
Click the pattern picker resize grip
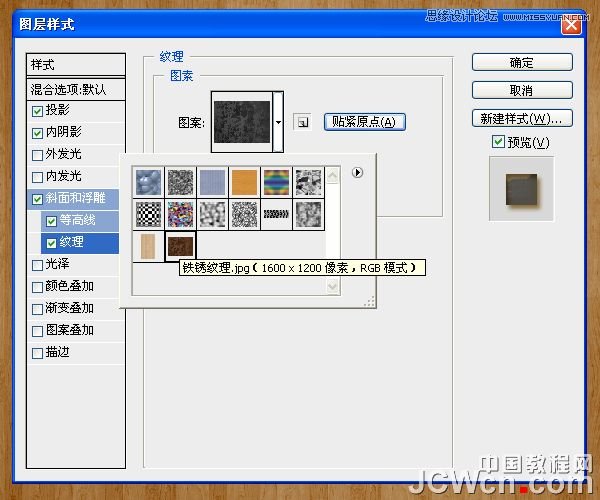(x=370, y=302)
